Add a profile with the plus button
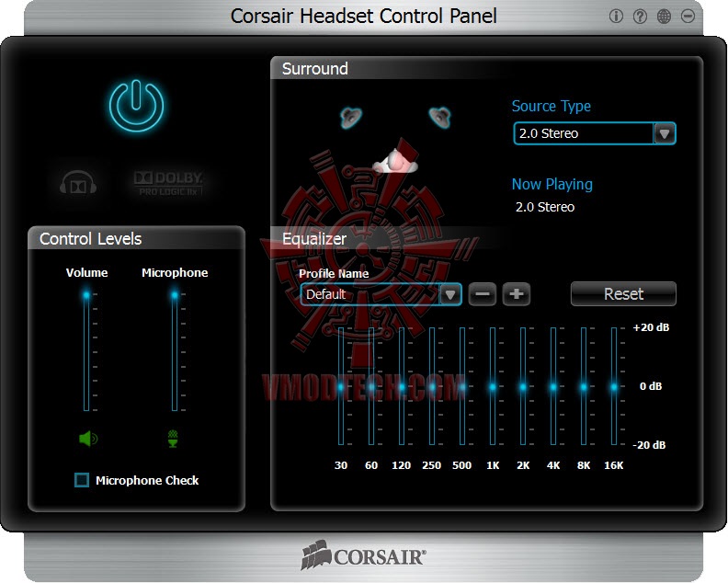The width and height of the screenshot is (728, 583). (517, 294)
